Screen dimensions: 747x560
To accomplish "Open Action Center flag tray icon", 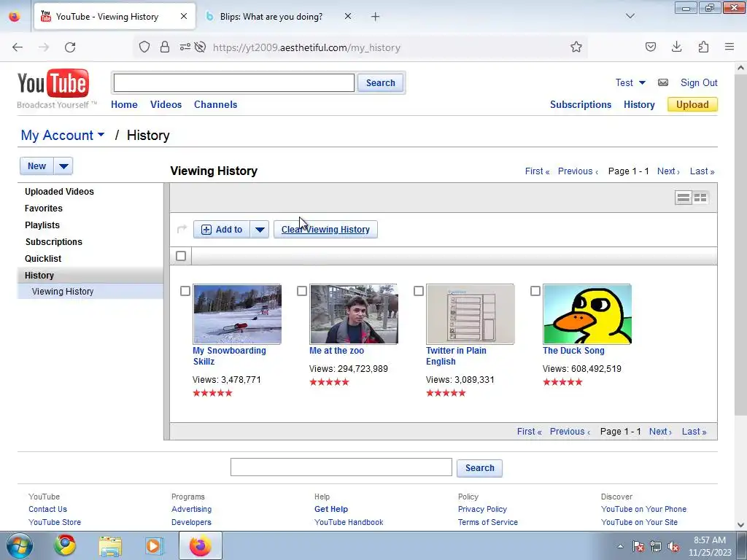I will (638, 547).
